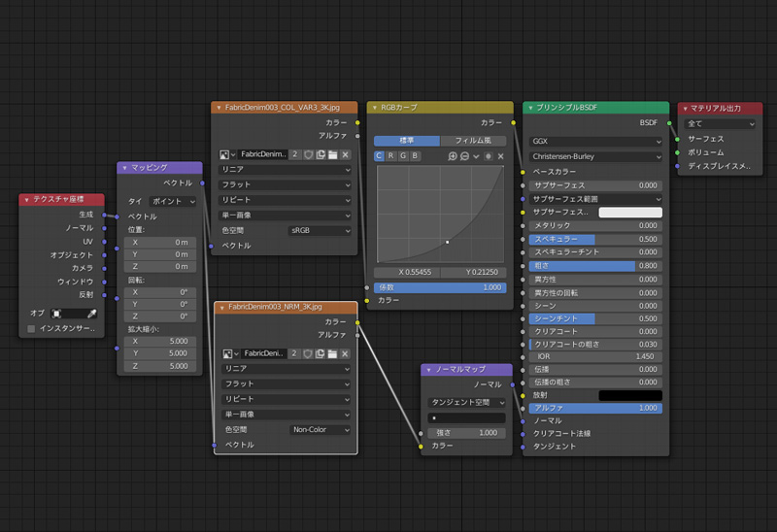Reset RGB curve with X icon
The width and height of the screenshot is (777, 532).
501,156
